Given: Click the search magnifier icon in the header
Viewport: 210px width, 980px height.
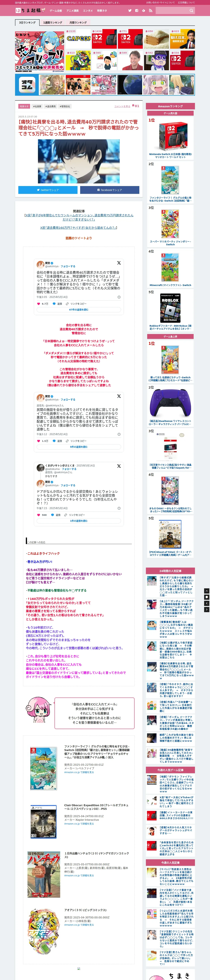Looking at the screenshot, I should click(191, 11).
